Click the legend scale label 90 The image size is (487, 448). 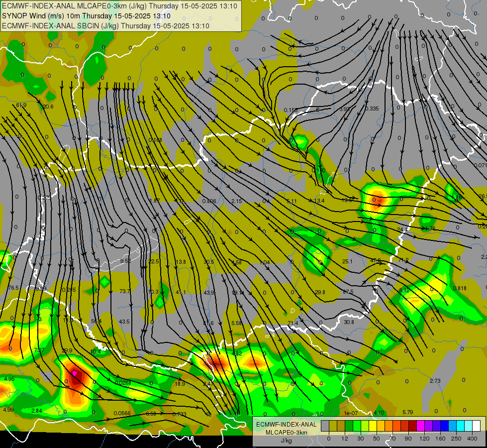click(x=408, y=439)
